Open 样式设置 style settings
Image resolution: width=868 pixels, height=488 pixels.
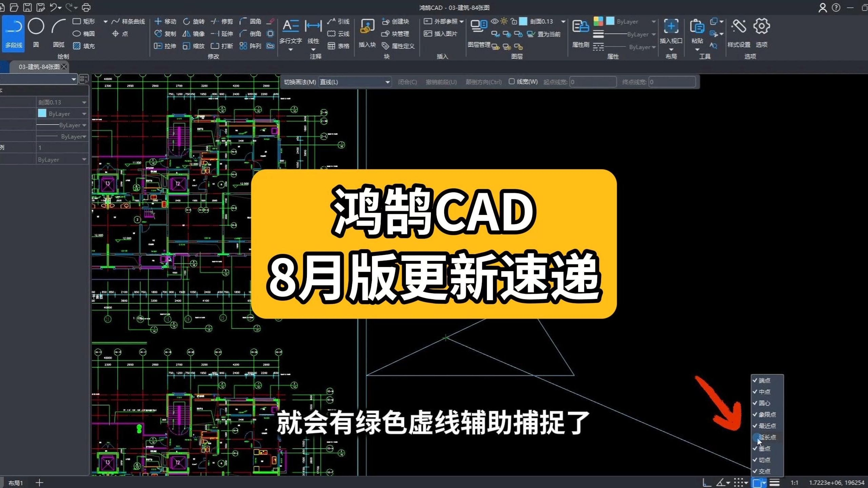point(739,33)
